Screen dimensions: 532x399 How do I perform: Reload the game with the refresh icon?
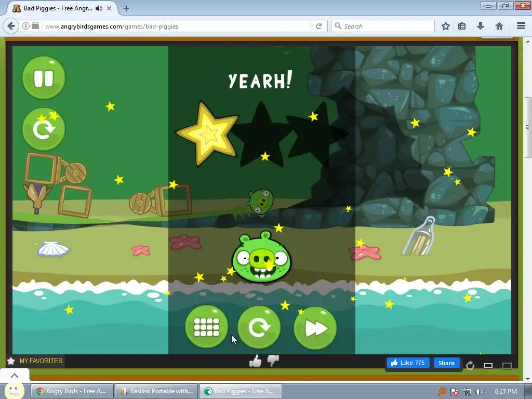point(470,365)
